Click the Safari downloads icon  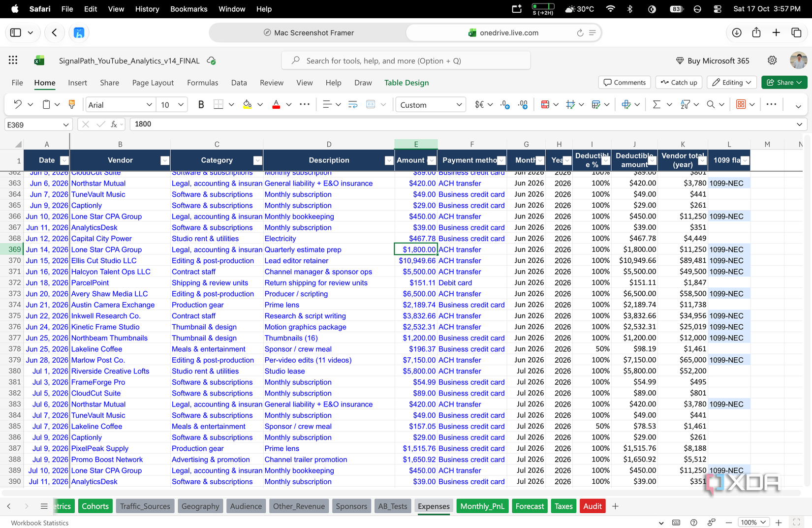coord(737,32)
